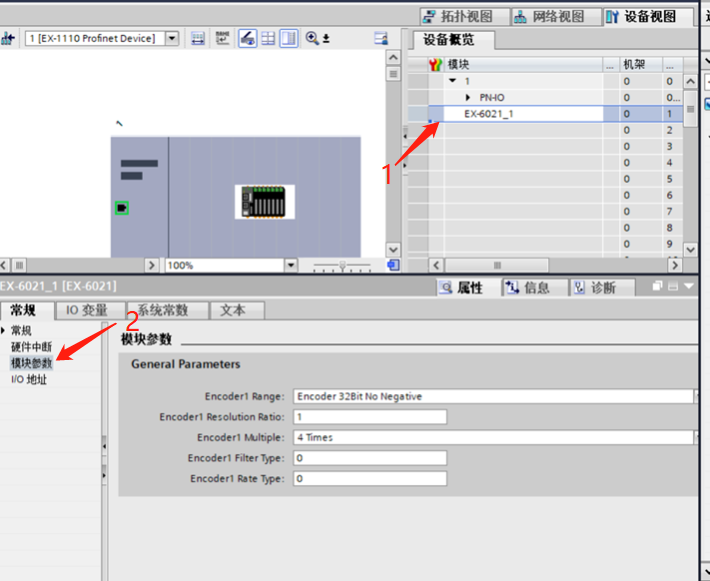Click the navigation pane expand right arrow

click(104, 475)
